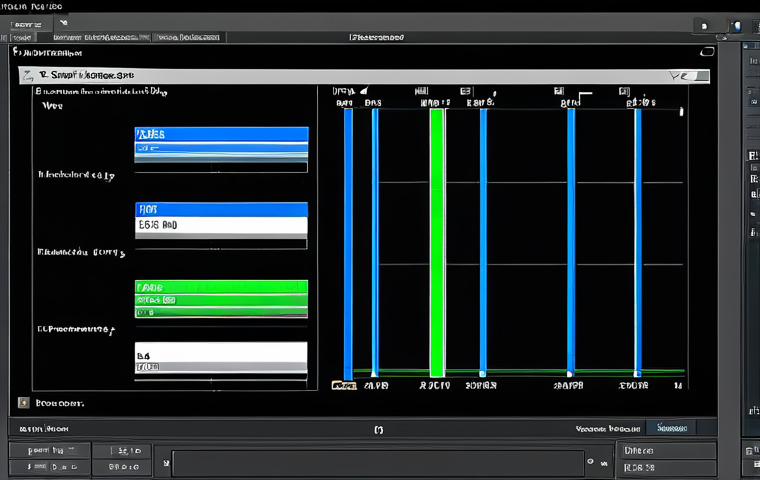Select the blue highlighted top row of the first list box

click(x=222, y=134)
